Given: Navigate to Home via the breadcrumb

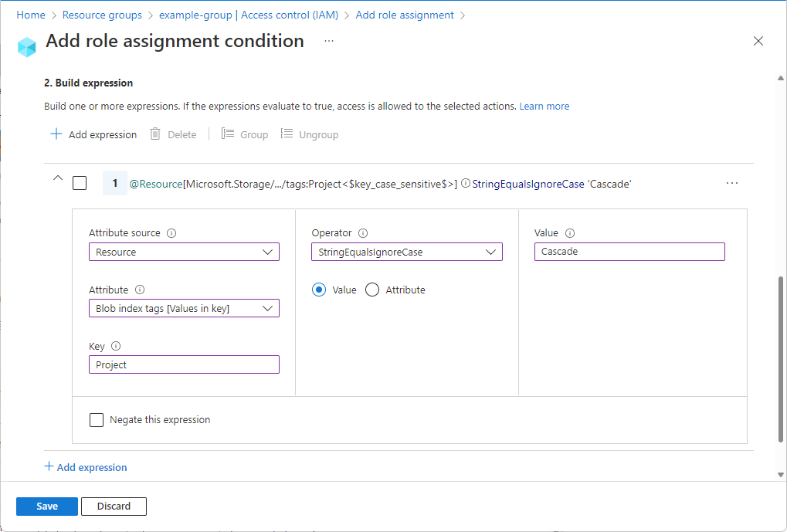Looking at the screenshot, I should 30,14.
